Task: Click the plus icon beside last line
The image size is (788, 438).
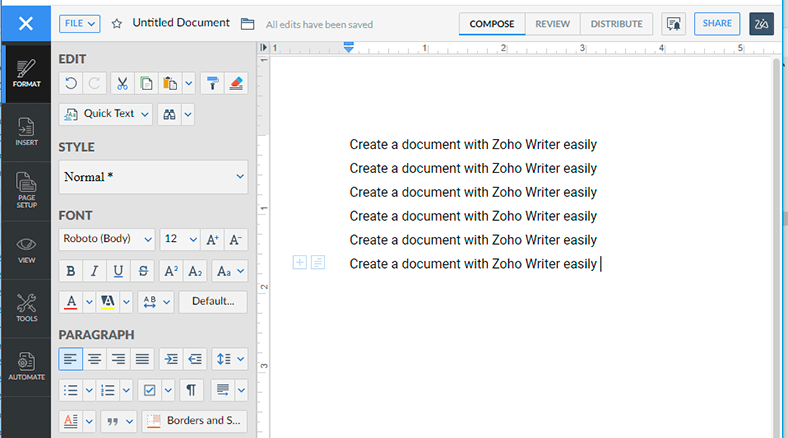Action: (x=300, y=262)
